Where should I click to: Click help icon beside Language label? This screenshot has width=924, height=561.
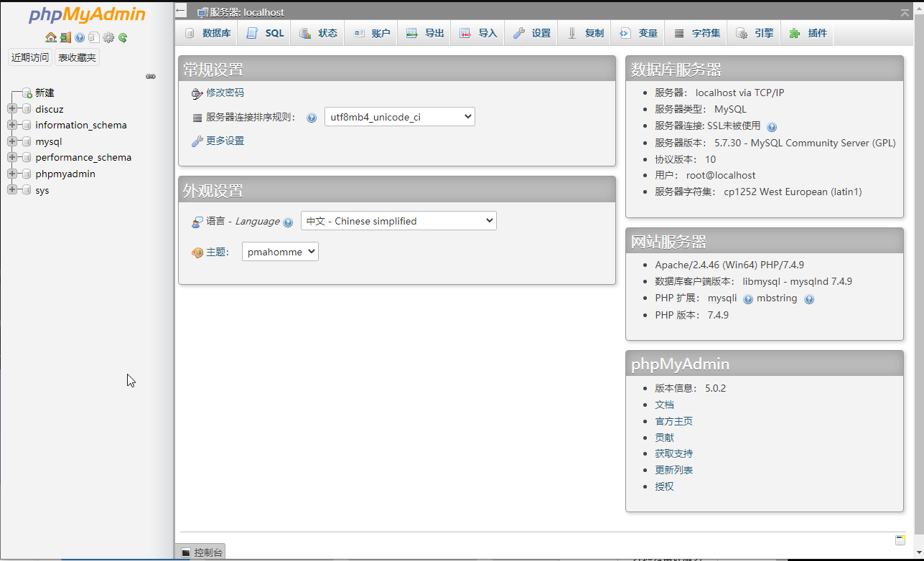[288, 222]
